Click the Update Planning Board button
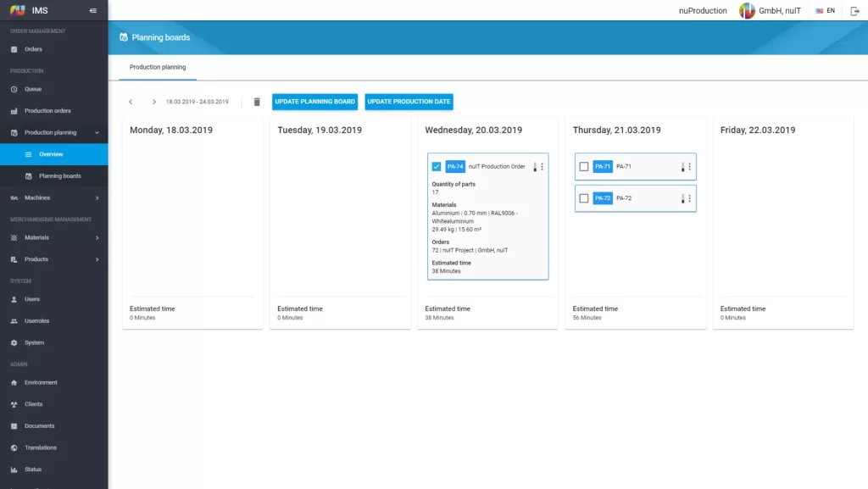The width and height of the screenshot is (868, 489). (x=314, y=102)
